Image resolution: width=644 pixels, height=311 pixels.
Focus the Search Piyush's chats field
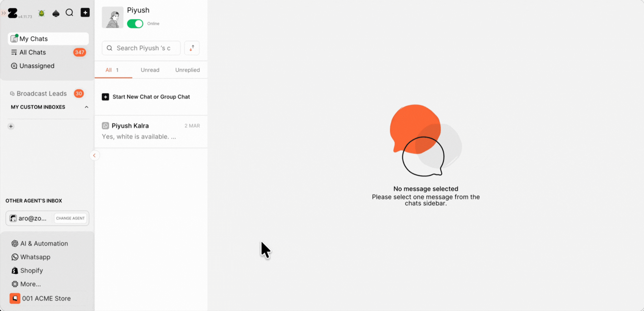[141, 48]
